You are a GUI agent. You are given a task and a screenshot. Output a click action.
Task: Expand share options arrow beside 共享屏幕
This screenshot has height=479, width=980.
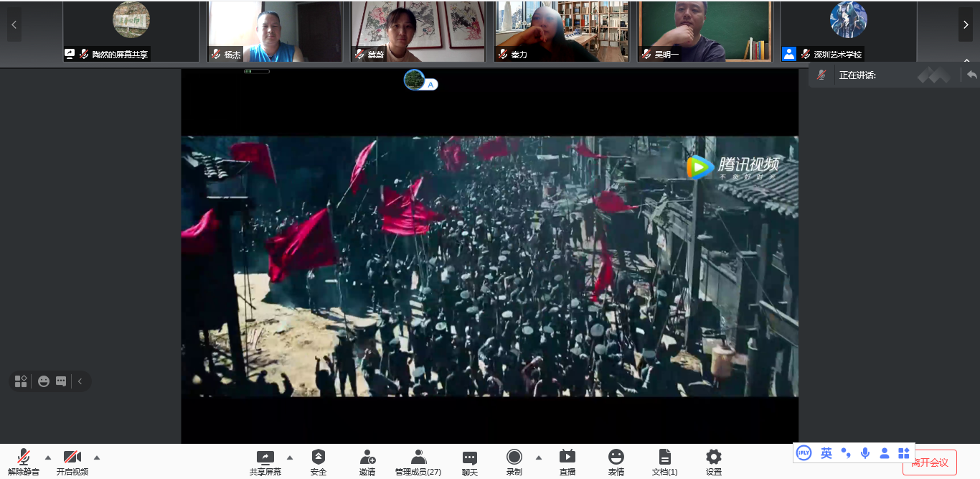click(290, 457)
